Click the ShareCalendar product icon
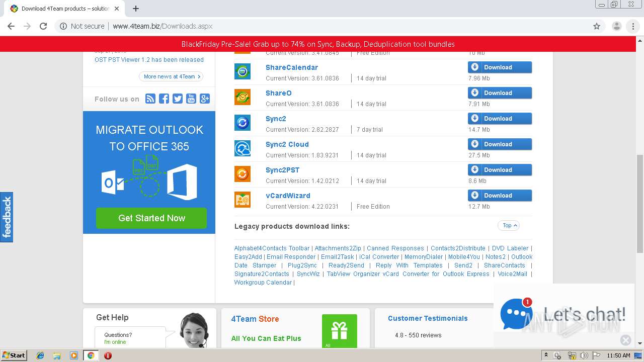 (243, 71)
